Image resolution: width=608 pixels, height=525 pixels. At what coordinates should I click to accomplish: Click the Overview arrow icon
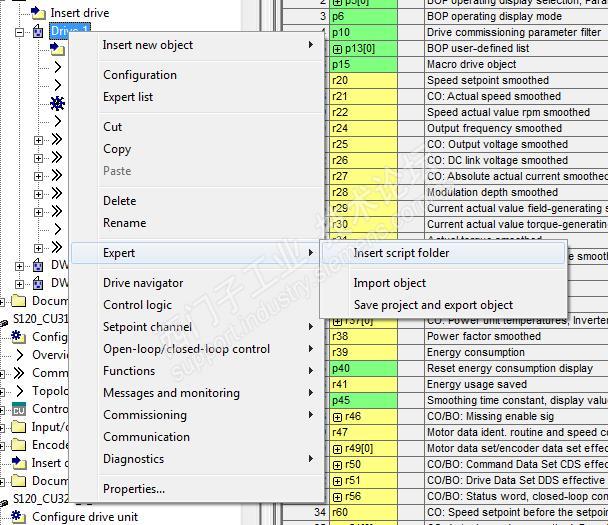pyautogui.click(x=20, y=354)
